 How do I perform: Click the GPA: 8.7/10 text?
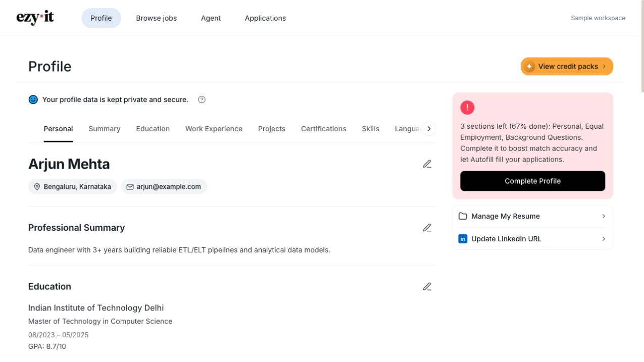click(47, 346)
